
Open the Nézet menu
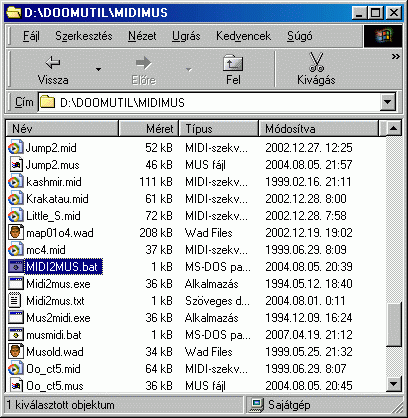(142, 36)
